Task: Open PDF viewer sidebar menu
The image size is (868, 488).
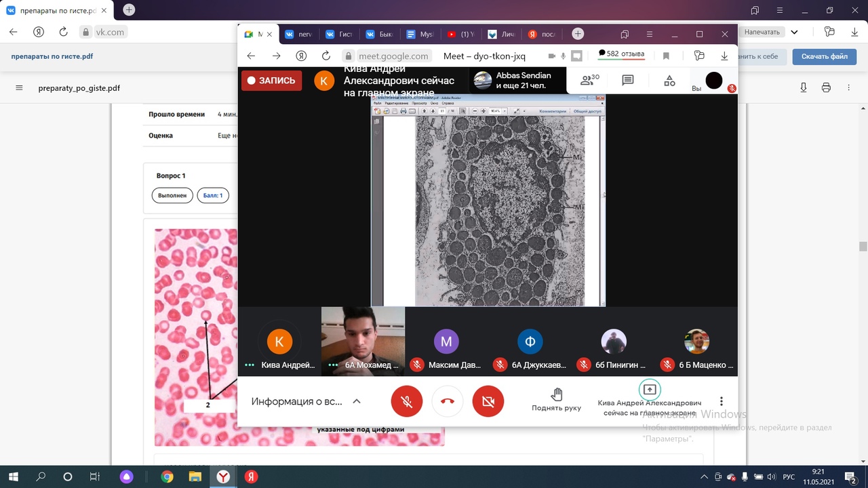Action: click(19, 88)
